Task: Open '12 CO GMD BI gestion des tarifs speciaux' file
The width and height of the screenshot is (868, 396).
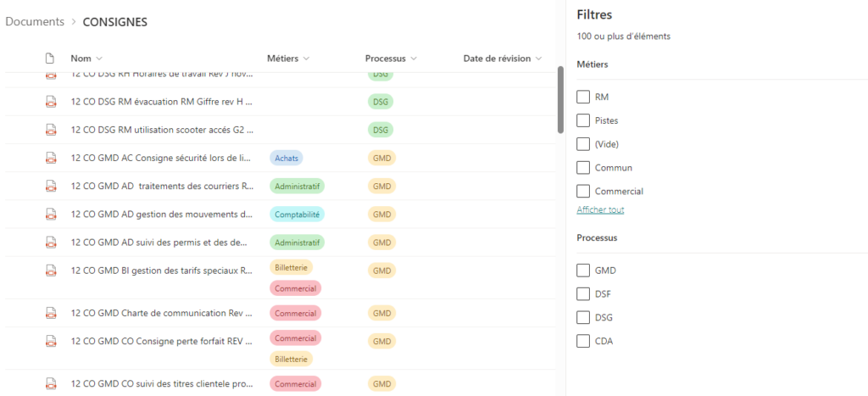Action: (162, 271)
